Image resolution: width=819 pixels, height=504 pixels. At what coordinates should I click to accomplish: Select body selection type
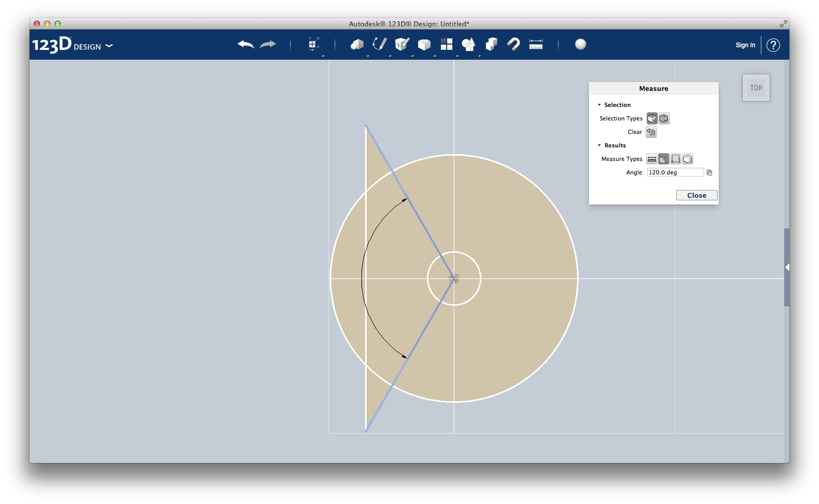664,118
